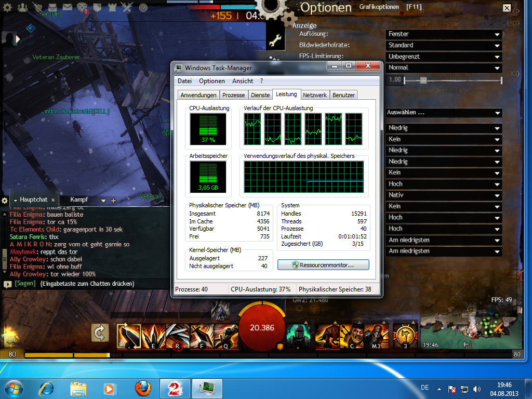Switch to the Dienste tab

coord(260,95)
